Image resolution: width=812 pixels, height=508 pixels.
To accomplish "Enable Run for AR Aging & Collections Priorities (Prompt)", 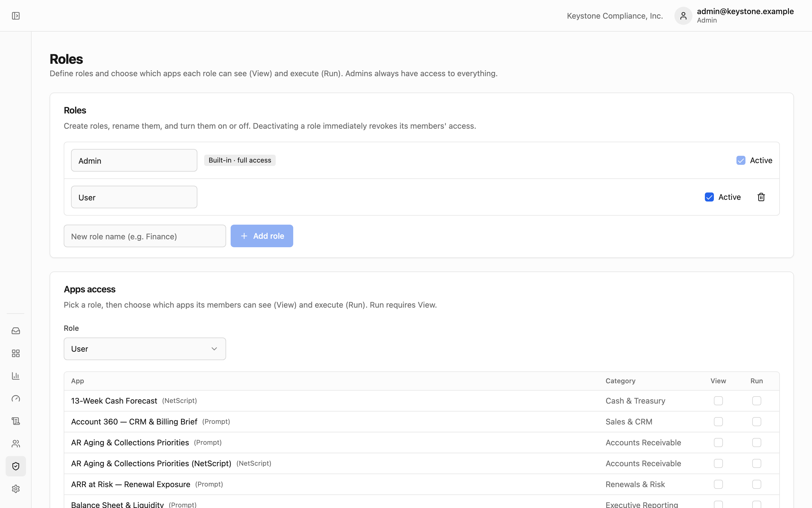I will pyautogui.click(x=757, y=443).
